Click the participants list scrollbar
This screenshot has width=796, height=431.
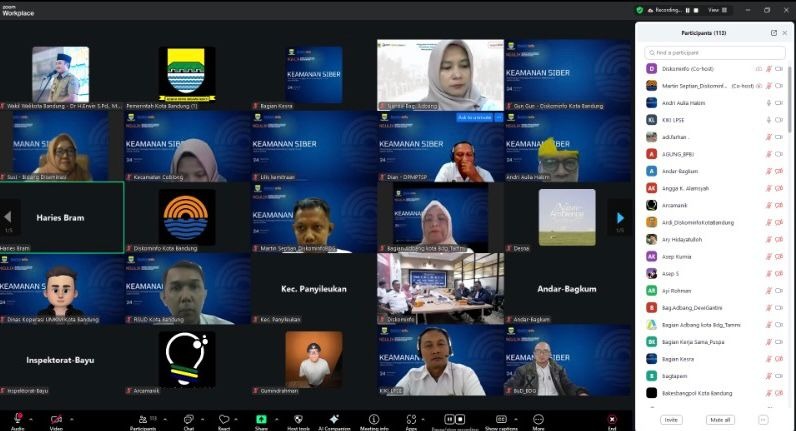(789, 99)
